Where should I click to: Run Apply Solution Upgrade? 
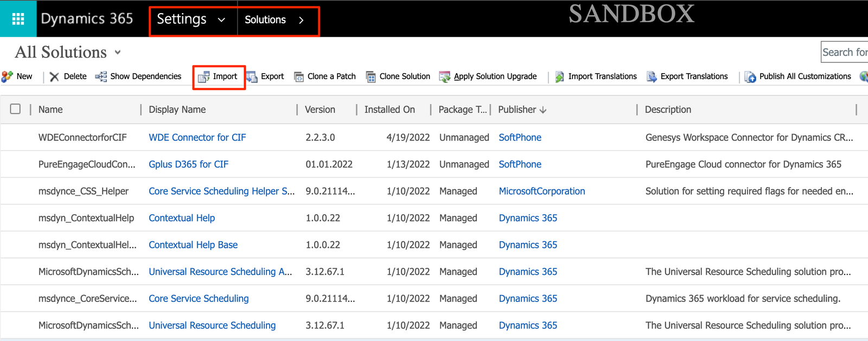pyautogui.click(x=488, y=76)
